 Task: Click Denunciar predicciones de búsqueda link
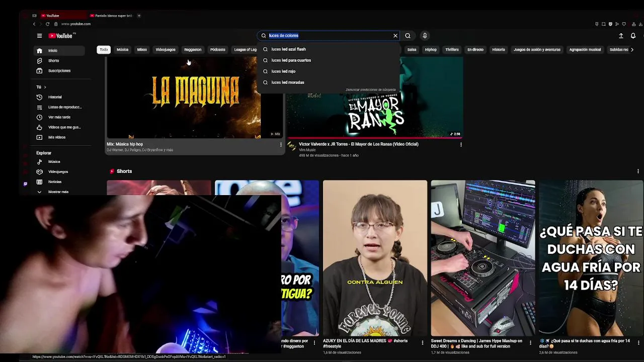point(371,90)
